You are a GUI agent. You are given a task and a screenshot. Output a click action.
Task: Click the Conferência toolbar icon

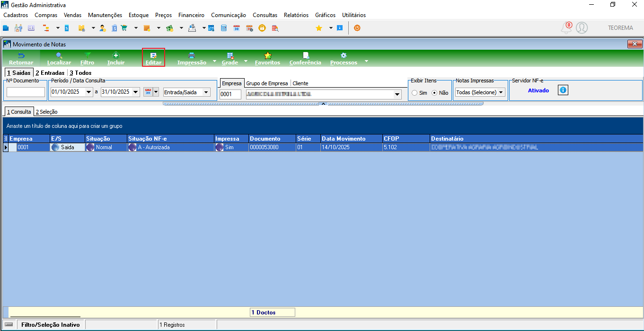pyautogui.click(x=305, y=55)
